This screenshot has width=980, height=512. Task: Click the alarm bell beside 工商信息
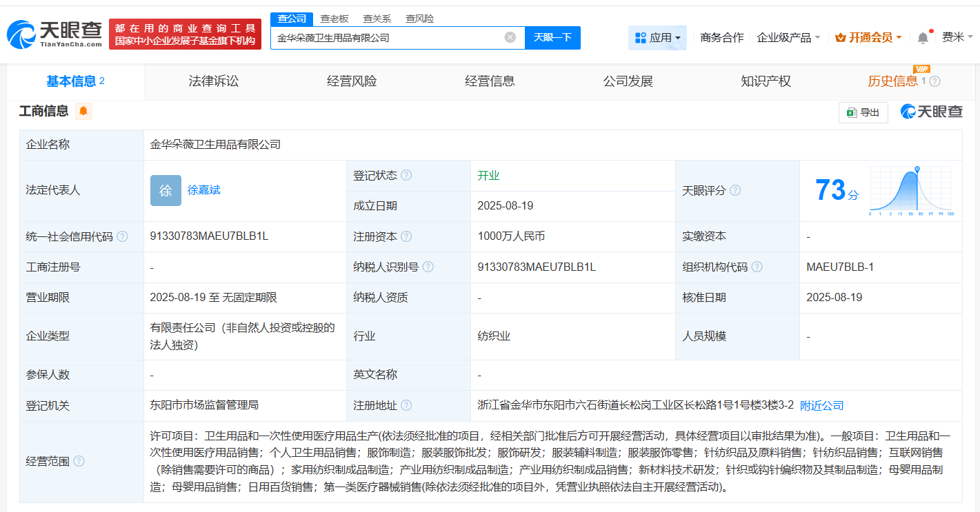(83, 111)
